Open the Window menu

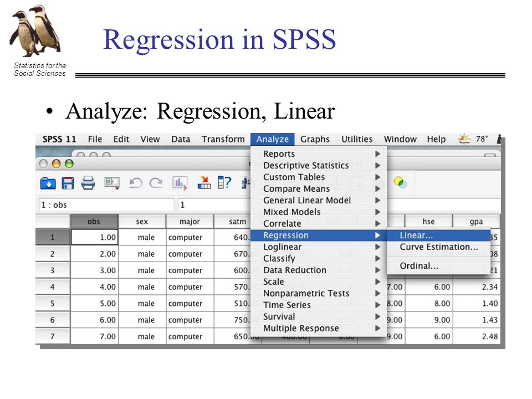pyautogui.click(x=400, y=140)
